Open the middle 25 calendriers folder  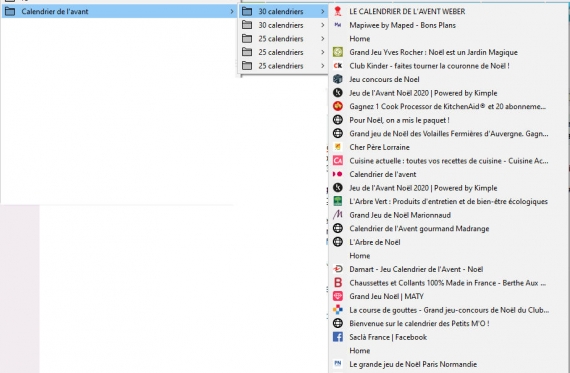click(x=284, y=52)
